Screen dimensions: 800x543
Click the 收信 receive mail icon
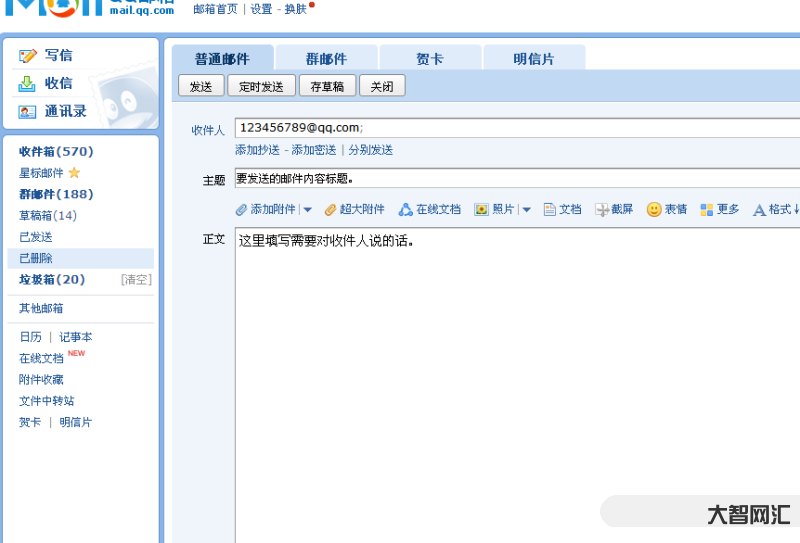[x=28, y=84]
